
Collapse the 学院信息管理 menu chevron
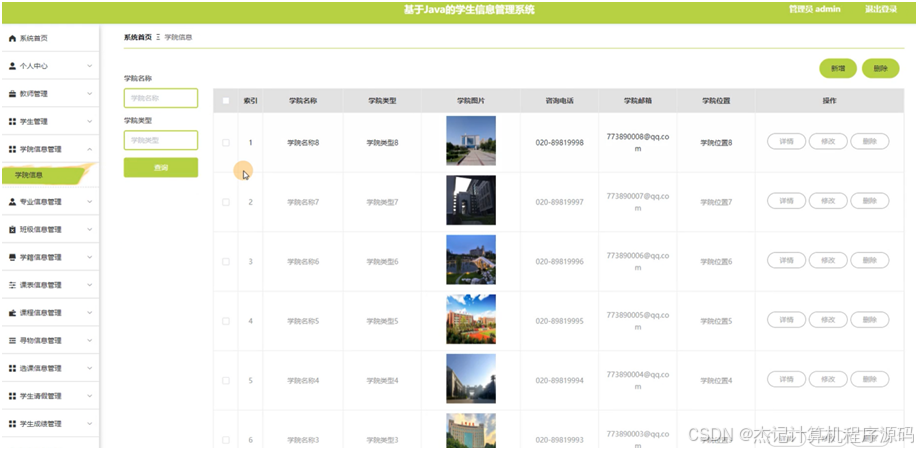click(90, 149)
